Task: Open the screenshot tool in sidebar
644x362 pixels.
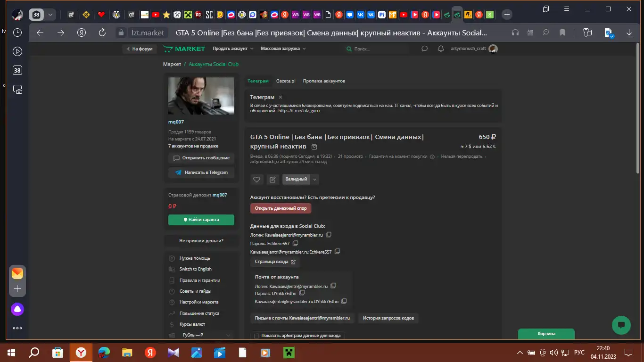Action: point(17,90)
